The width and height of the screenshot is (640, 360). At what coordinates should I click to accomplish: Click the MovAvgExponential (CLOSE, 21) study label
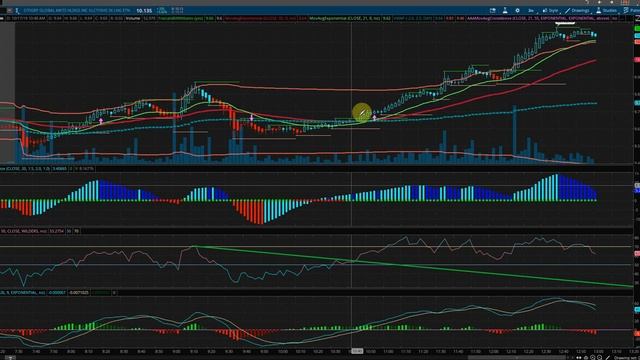click(350, 18)
